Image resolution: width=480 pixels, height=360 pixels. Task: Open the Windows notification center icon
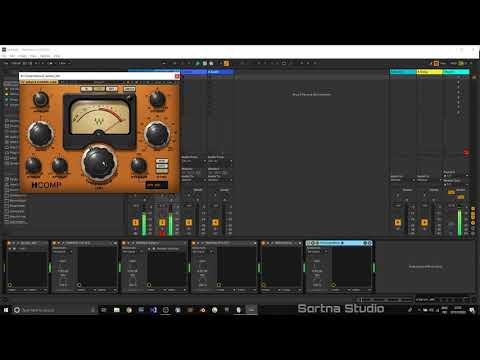472,310
